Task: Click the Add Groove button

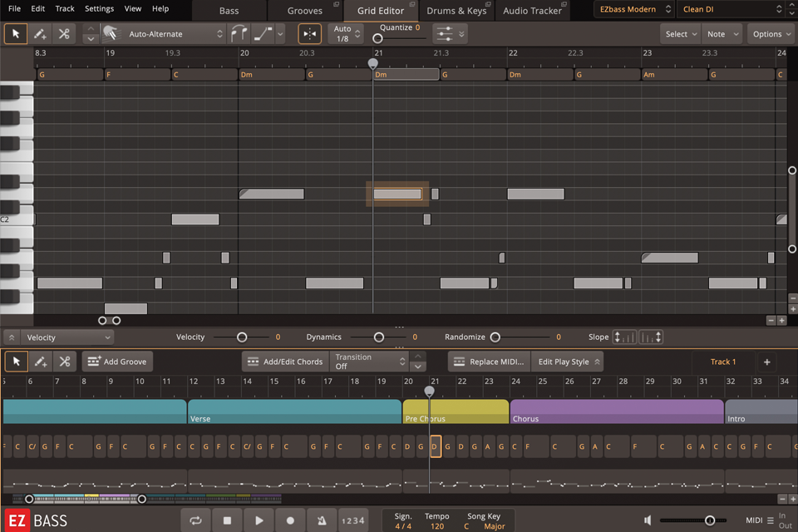Action: click(117, 361)
